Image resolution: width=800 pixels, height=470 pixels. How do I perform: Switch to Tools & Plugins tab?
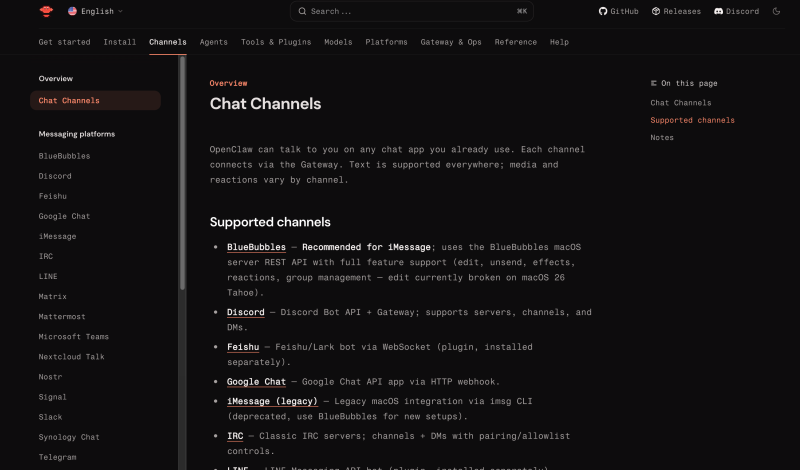pos(276,42)
